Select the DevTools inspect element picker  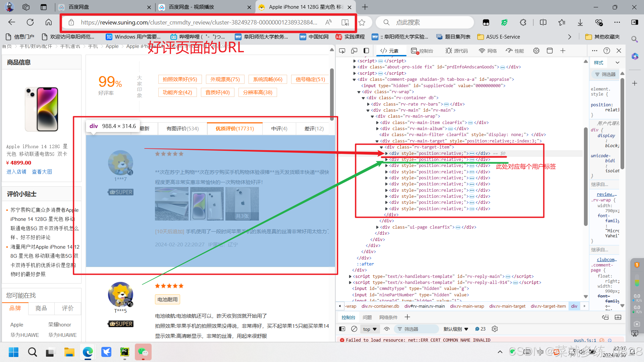click(x=342, y=51)
